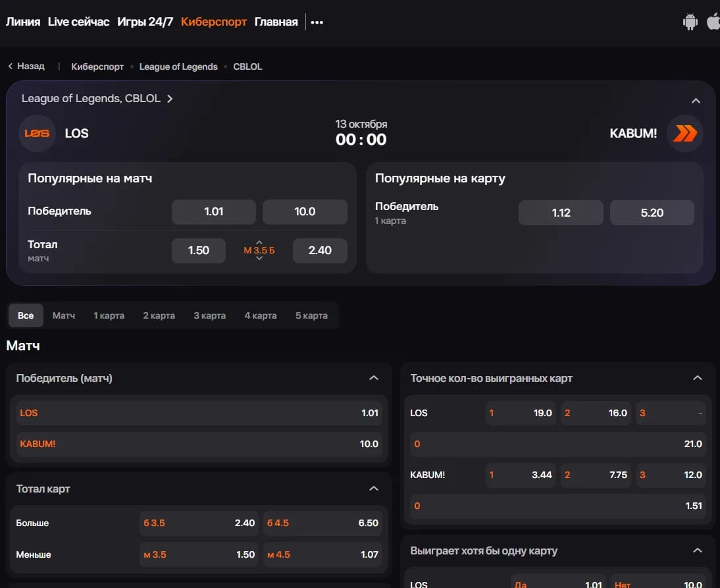Switch to the Все tab
This screenshot has width=720, height=588.
click(x=26, y=315)
